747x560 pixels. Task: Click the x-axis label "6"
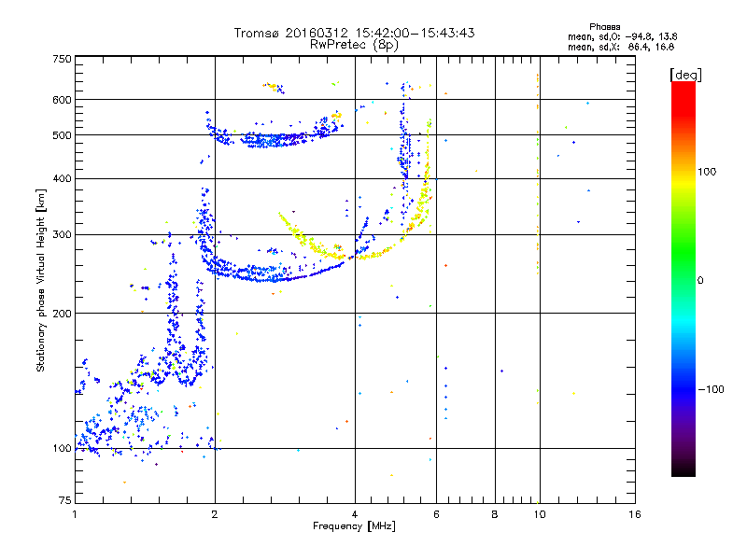pos(436,514)
